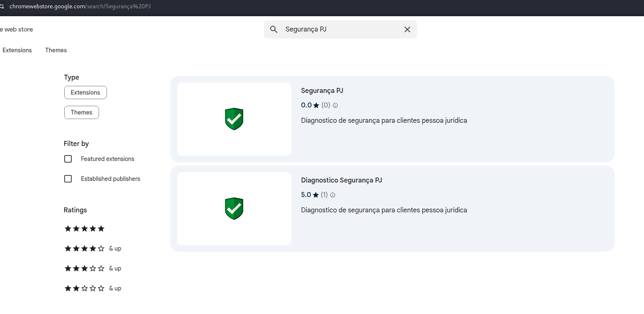Open the Segurança PJ extension title
Image resolution: width=644 pixels, height=314 pixels.
pyautogui.click(x=322, y=91)
